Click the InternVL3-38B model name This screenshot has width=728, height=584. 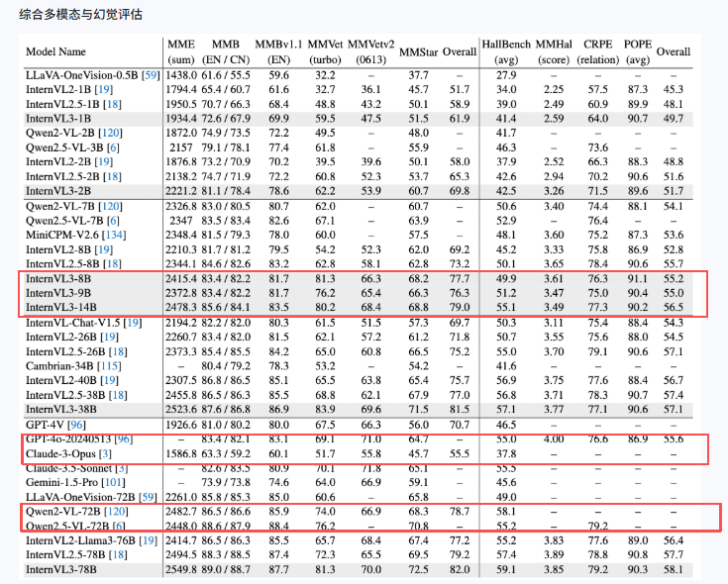(x=61, y=410)
